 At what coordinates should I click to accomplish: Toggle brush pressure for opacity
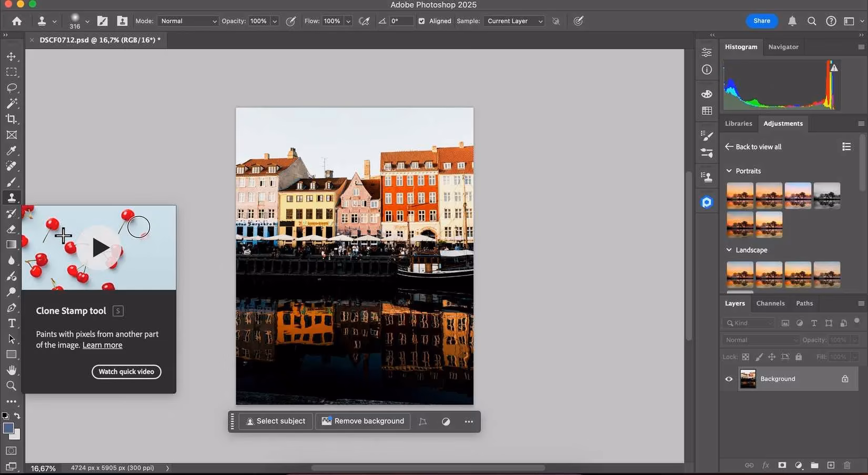[x=290, y=21]
